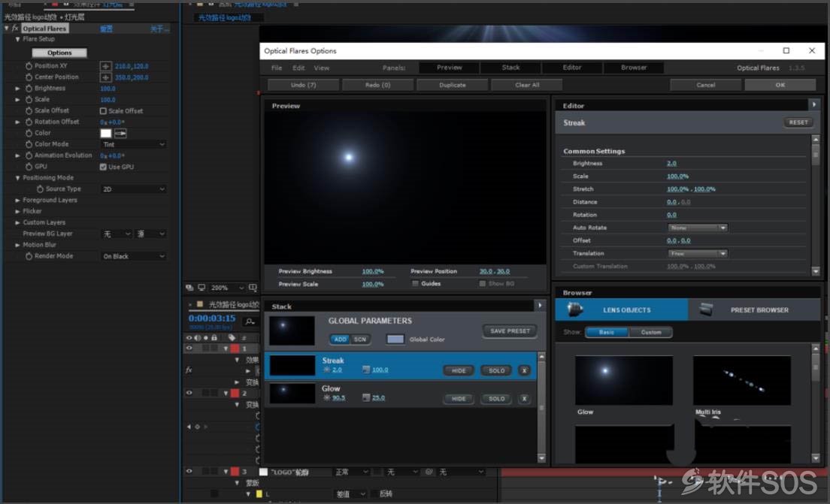
Task: Enable the Scale stopwatch in Effect Controls
Action: 29,99
